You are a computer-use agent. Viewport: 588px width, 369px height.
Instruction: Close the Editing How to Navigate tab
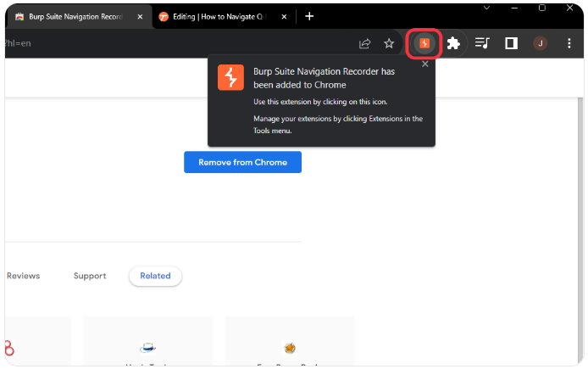(x=284, y=17)
